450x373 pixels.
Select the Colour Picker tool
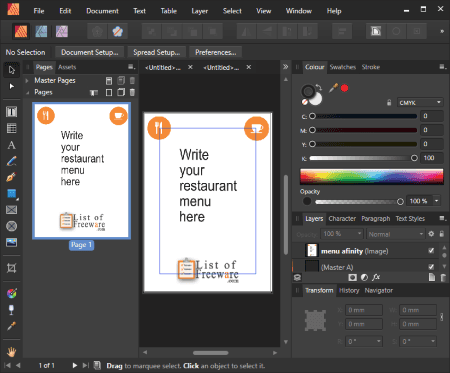coord(12,326)
